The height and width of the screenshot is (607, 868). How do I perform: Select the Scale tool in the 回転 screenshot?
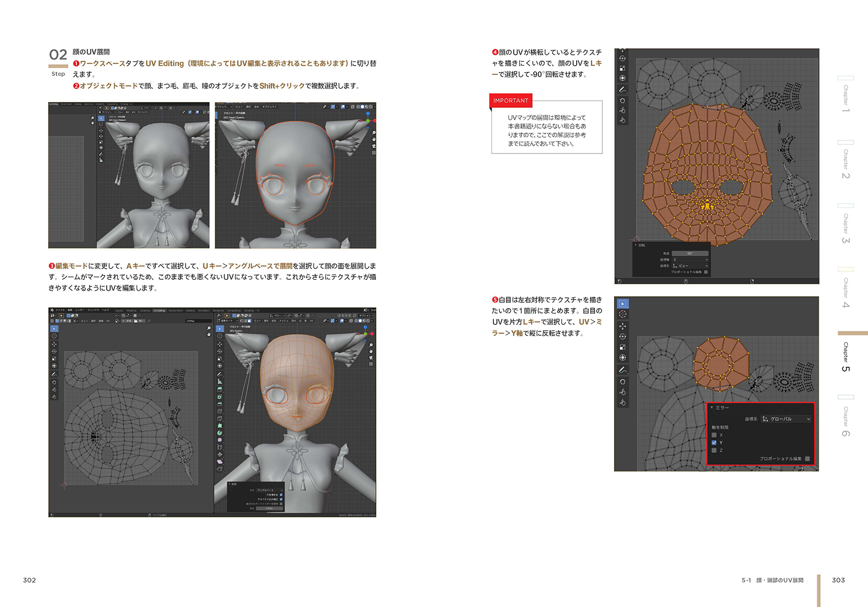[623, 68]
